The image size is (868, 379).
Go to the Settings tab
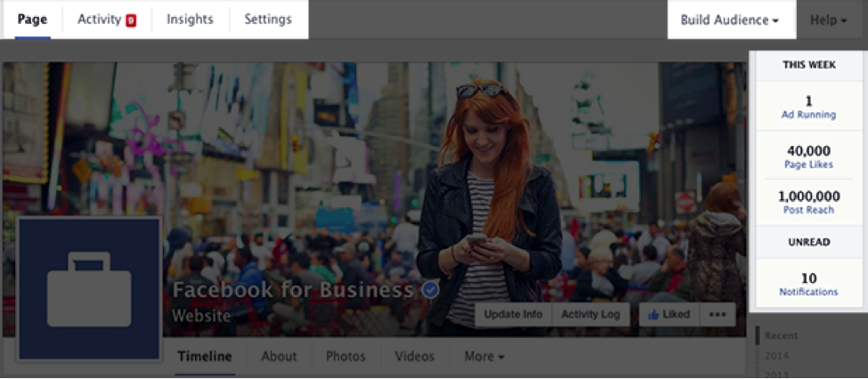pos(268,20)
